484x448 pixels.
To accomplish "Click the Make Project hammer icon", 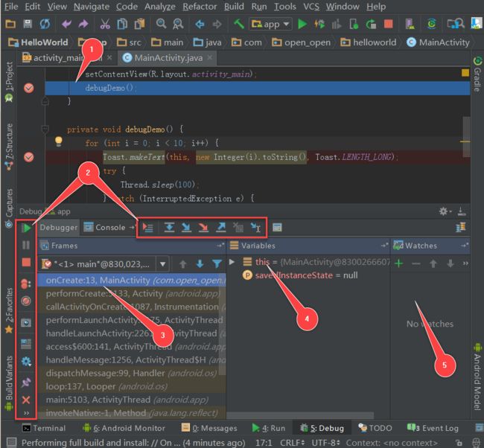I will 238,24.
